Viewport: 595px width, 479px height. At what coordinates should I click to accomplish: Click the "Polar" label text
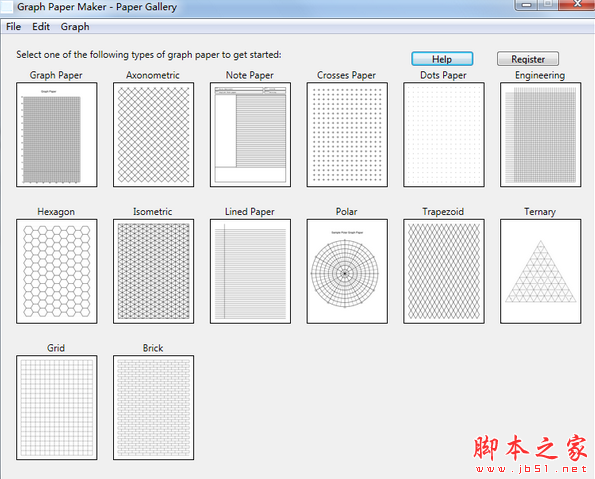(346, 212)
